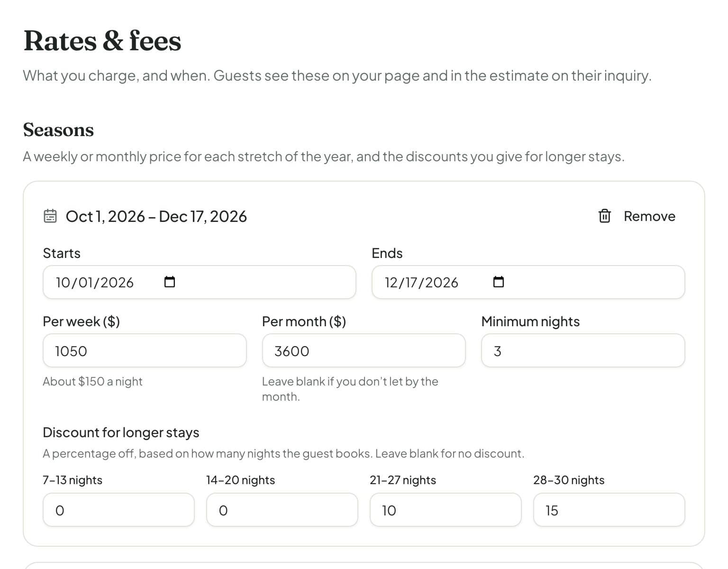This screenshot has width=728, height=569.
Task: Click the "28–30 nights" label
Action: 569,480
